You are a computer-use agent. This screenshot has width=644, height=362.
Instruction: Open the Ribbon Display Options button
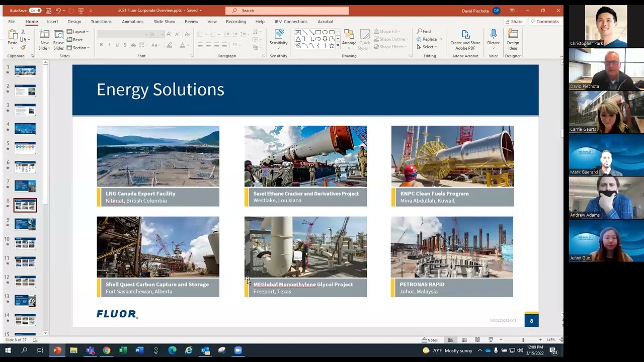(512, 11)
